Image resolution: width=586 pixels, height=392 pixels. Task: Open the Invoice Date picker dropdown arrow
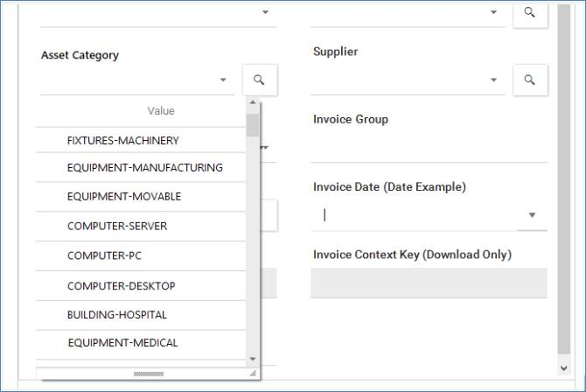[532, 215]
